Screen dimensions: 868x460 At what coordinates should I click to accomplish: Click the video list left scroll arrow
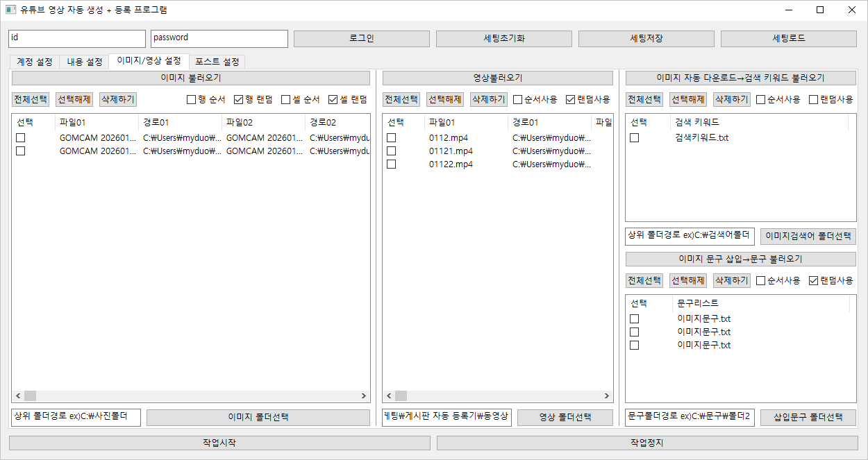pos(389,395)
